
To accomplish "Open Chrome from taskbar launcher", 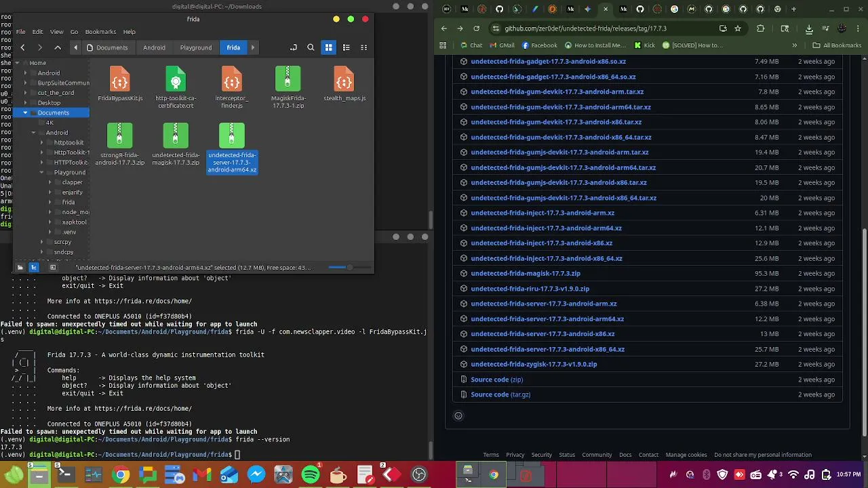I will click(x=120, y=474).
